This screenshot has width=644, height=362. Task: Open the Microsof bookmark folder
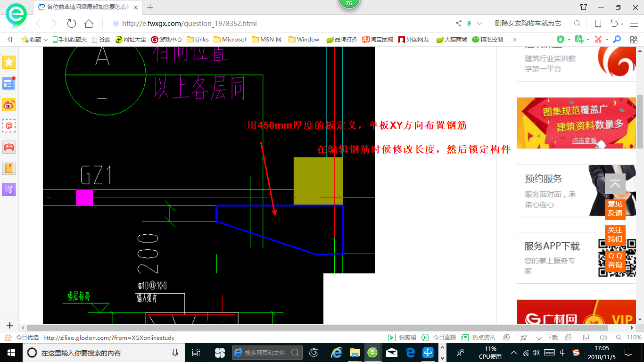[x=230, y=40]
